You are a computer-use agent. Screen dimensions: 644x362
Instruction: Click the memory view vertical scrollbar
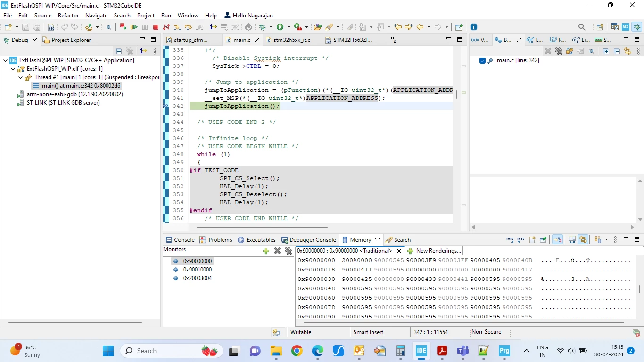pos(640,288)
